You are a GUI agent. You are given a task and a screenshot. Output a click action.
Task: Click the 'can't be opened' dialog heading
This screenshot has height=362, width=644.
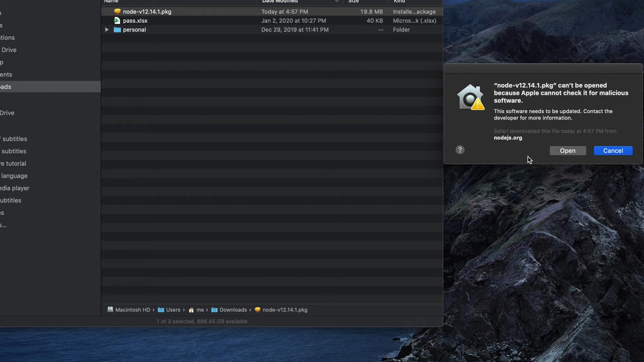tap(561, 93)
